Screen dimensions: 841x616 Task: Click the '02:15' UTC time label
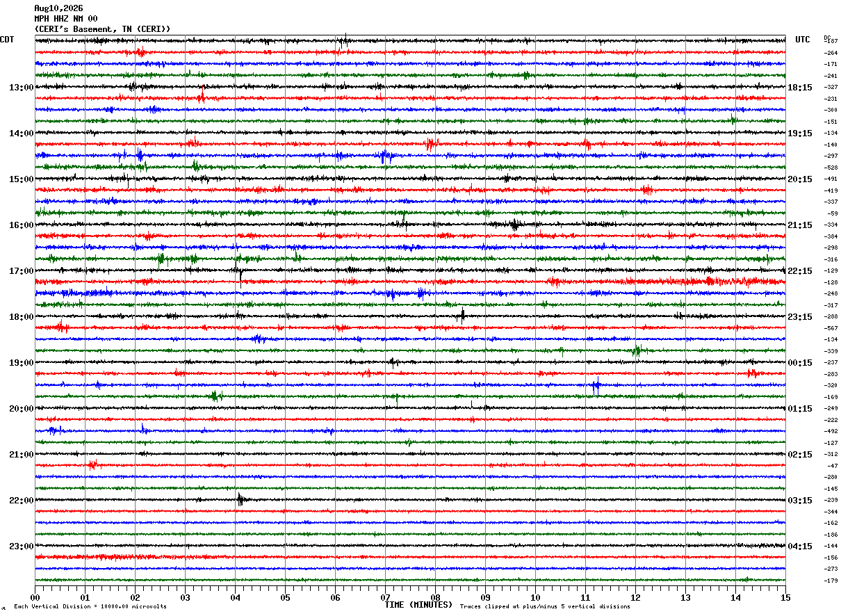point(800,455)
